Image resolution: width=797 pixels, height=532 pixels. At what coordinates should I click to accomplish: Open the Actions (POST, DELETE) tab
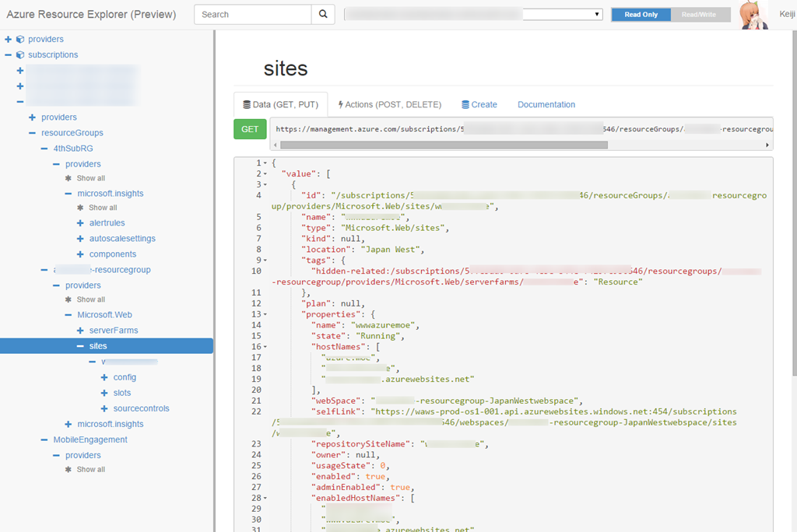pos(390,104)
